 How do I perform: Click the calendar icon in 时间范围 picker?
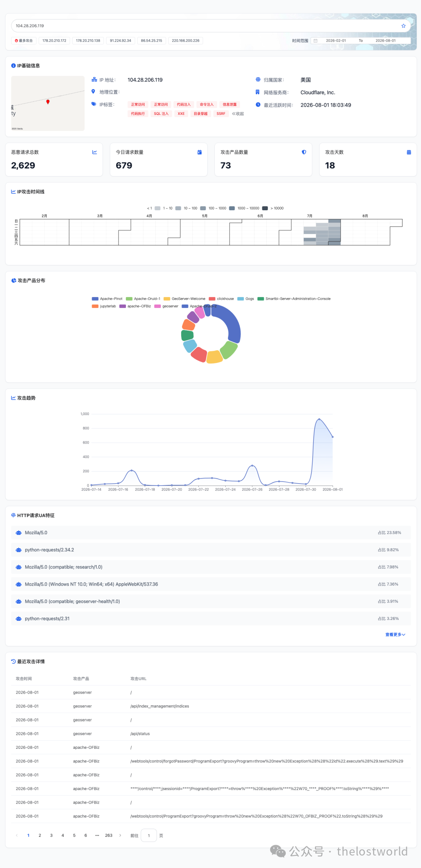coord(316,40)
